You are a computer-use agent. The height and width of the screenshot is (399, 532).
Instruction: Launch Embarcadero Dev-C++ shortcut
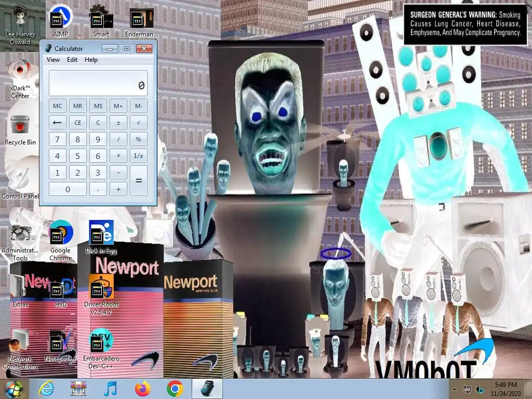click(x=101, y=349)
